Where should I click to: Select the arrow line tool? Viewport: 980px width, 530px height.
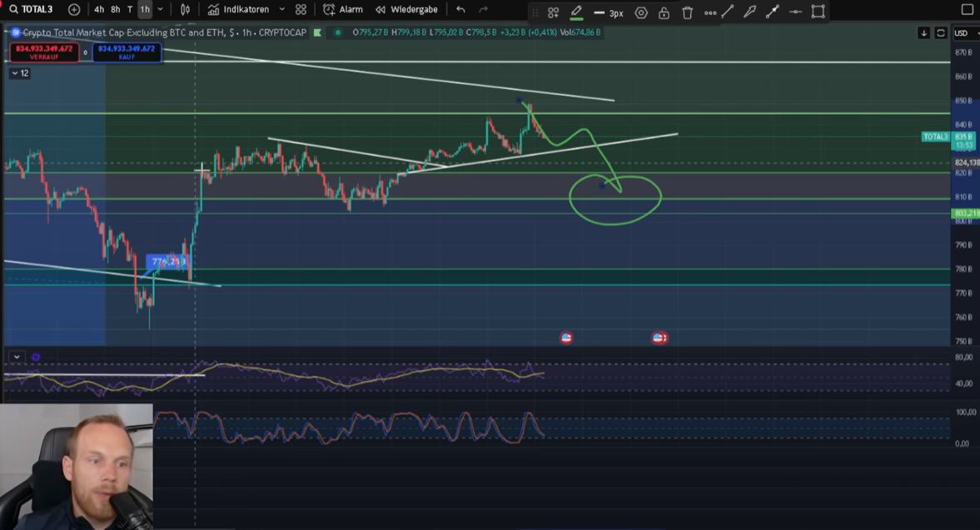coord(773,12)
